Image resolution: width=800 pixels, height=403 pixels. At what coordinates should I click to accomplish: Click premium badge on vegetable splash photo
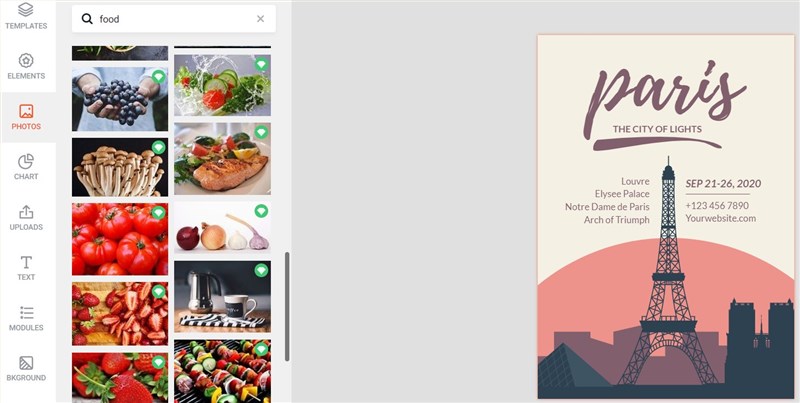point(261,64)
